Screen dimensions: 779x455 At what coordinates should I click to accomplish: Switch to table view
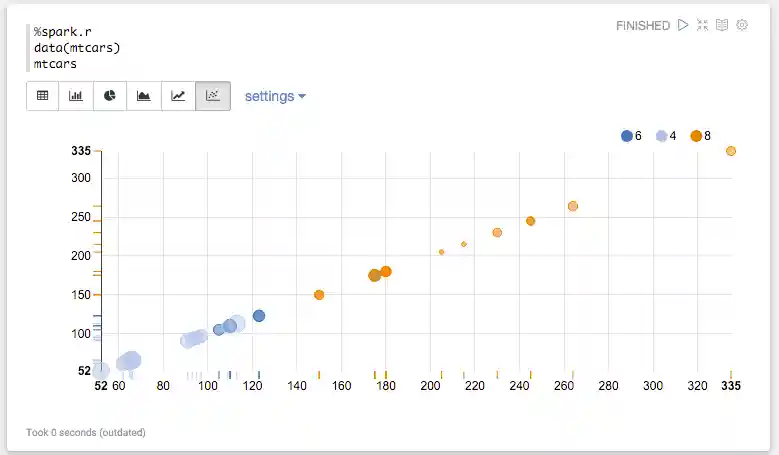coord(43,96)
